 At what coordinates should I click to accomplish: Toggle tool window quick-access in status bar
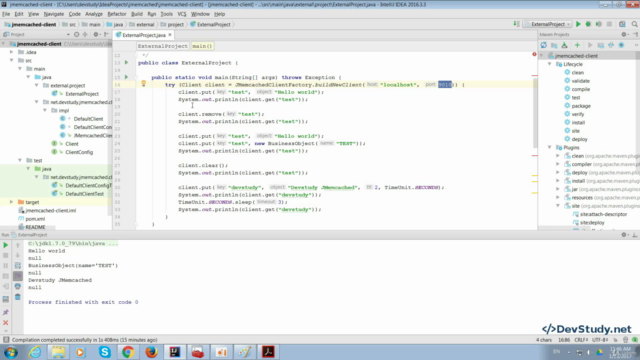(x=6, y=340)
